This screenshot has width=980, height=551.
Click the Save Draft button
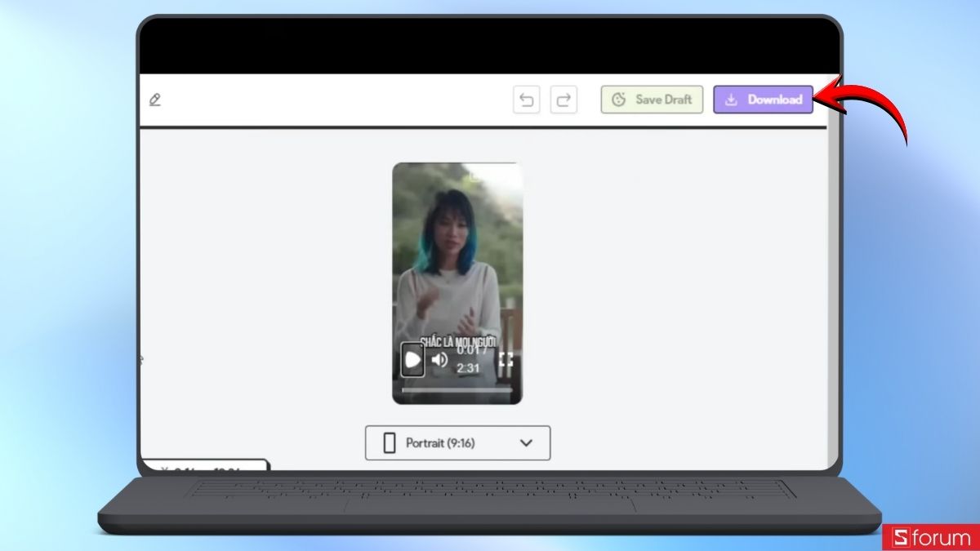coord(652,100)
